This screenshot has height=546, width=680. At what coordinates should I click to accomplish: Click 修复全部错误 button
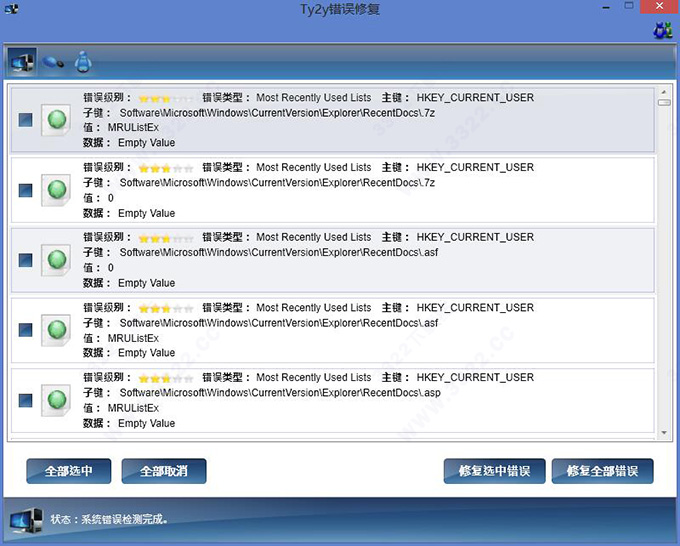coord(602,471)
